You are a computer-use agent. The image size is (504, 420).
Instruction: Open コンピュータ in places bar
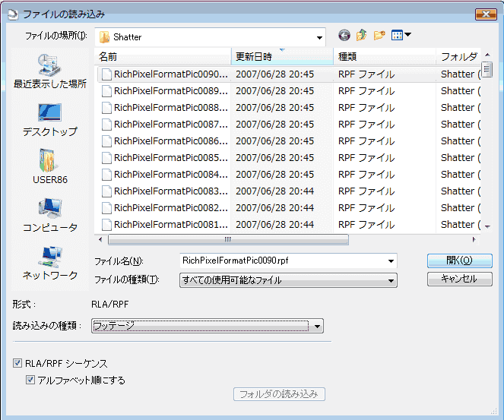point(50,215)
